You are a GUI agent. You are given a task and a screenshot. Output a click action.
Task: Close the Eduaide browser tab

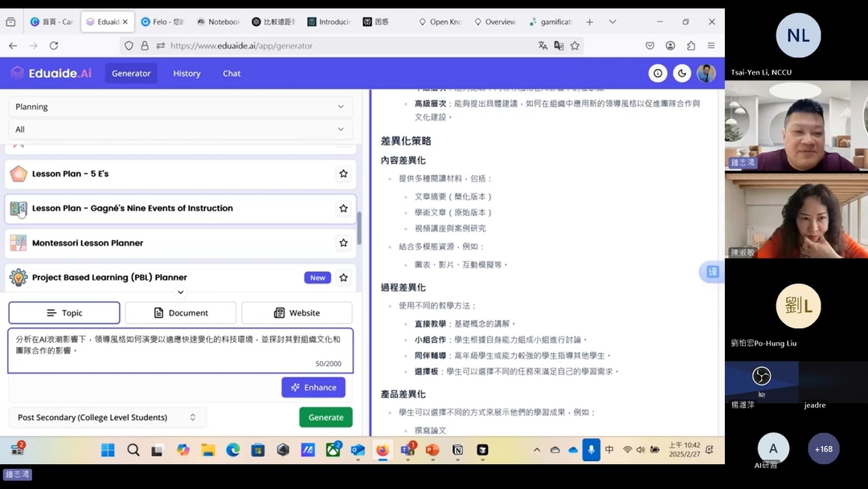pos(125,22)
